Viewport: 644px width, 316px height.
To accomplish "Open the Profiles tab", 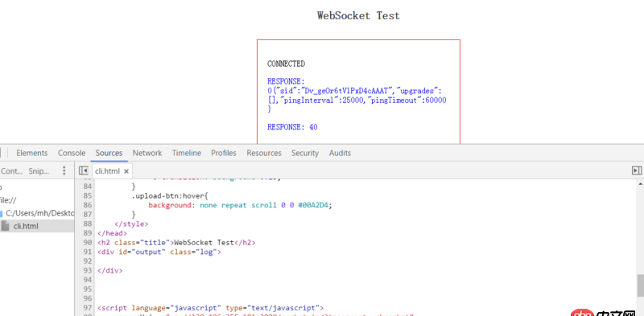I will pos(224,153).
